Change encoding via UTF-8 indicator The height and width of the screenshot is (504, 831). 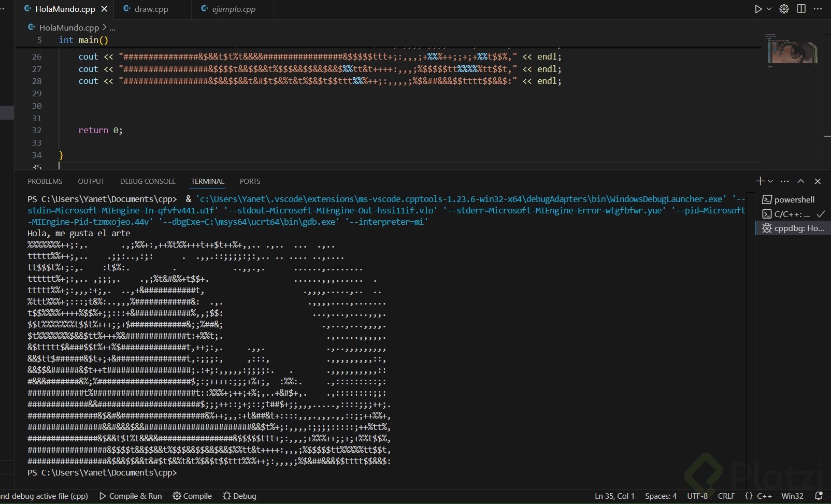(697, 496)
